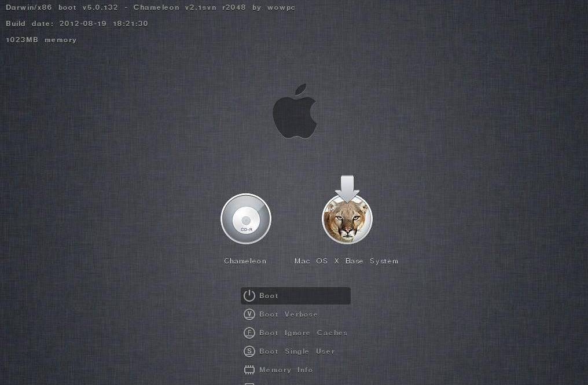Select the Boot Ignore Caches option

click(303, 333)
